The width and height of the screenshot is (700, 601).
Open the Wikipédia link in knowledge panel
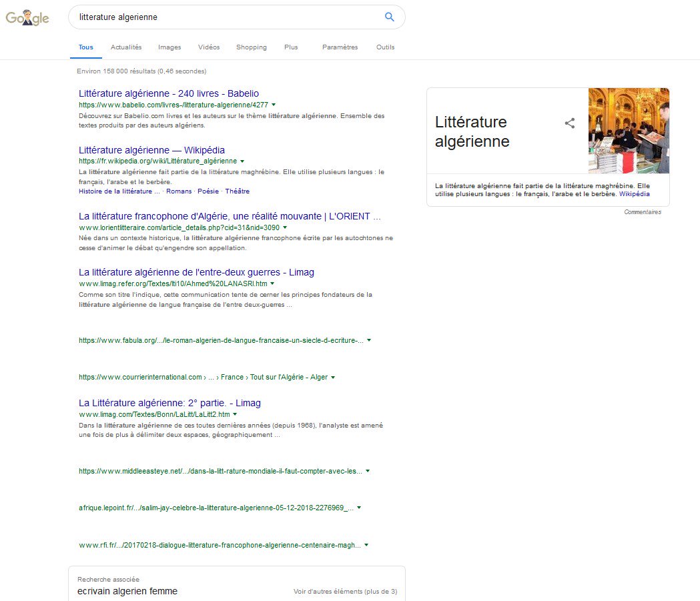tap(635, 194)
